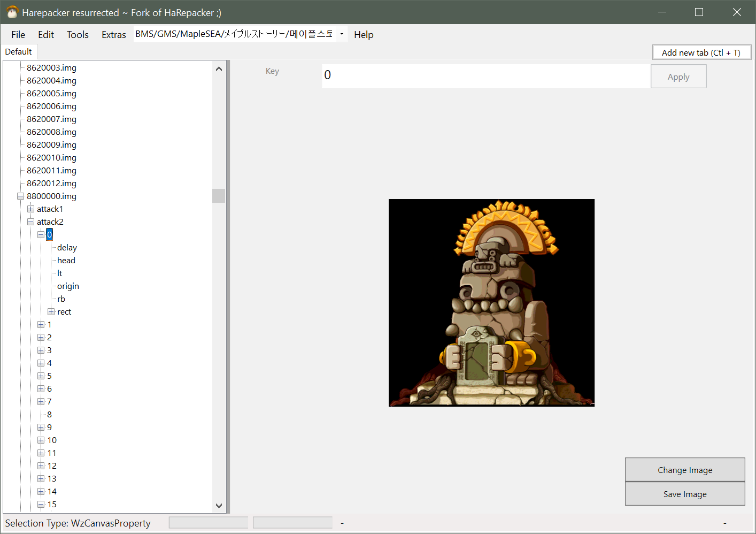The height and width of the screenshot is (534, 756).
Task: Click Add new tab (Ctl + T) button
Action: (701, 52)
